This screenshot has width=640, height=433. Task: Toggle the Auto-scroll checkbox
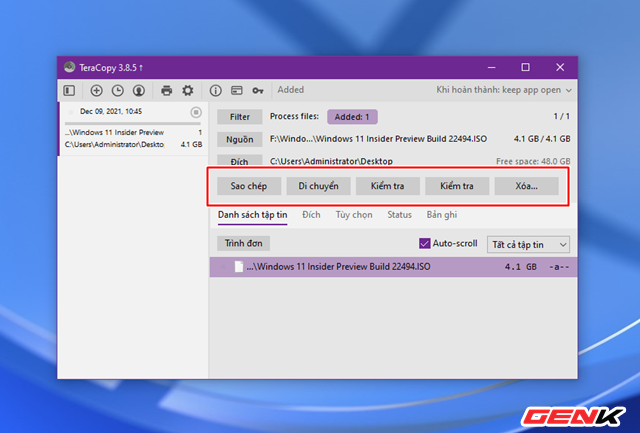click(x=424, y=244)
